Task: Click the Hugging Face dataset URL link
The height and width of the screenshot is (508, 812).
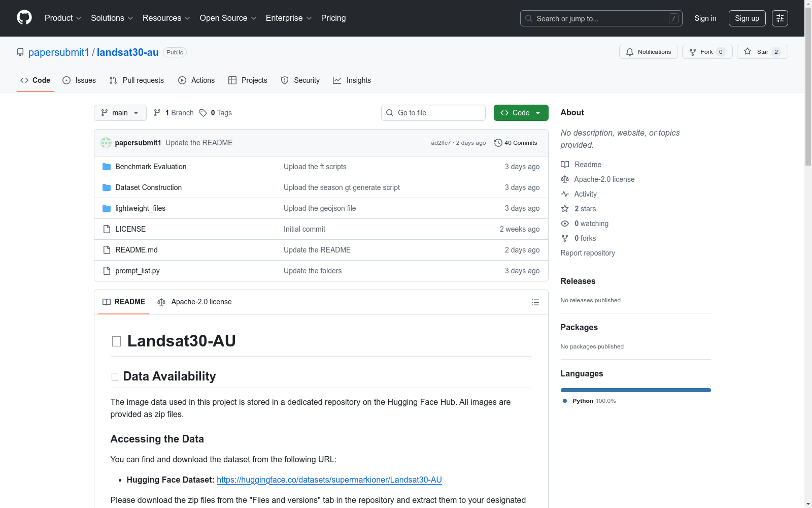Action: click(x=329, y=480)
